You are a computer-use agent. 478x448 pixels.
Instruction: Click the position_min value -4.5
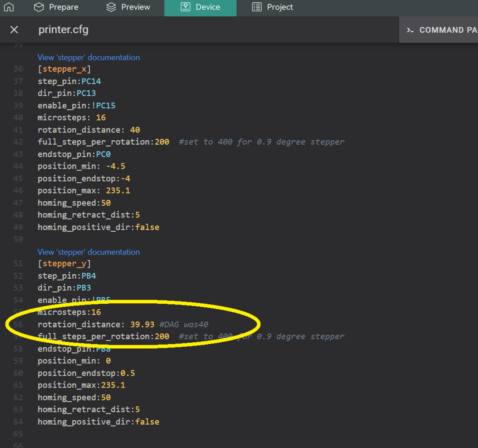[x=115, y=166]
